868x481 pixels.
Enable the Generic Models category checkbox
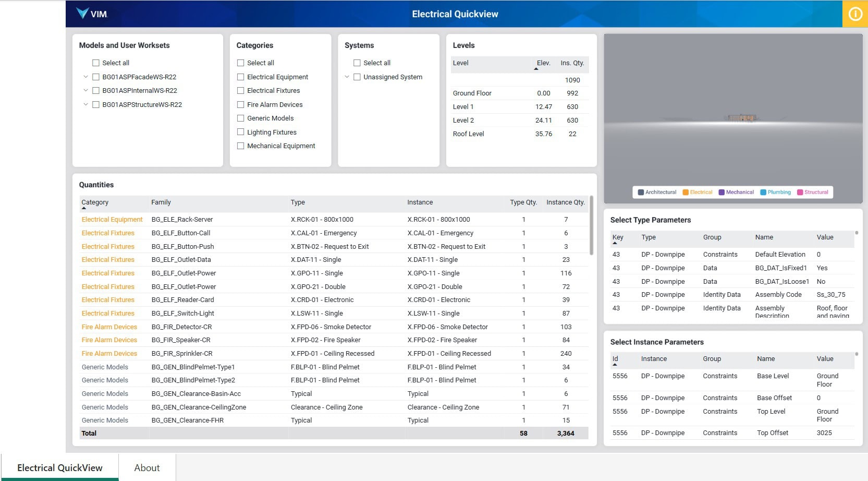(241, 118)
